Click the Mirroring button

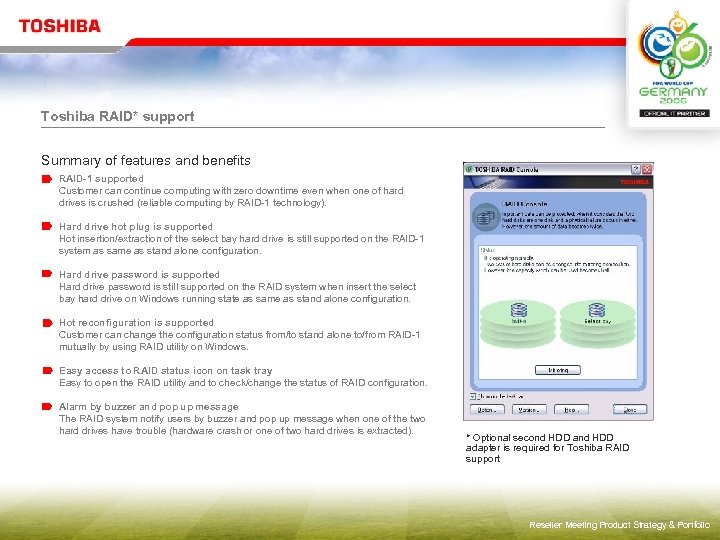tap(558, 370)
